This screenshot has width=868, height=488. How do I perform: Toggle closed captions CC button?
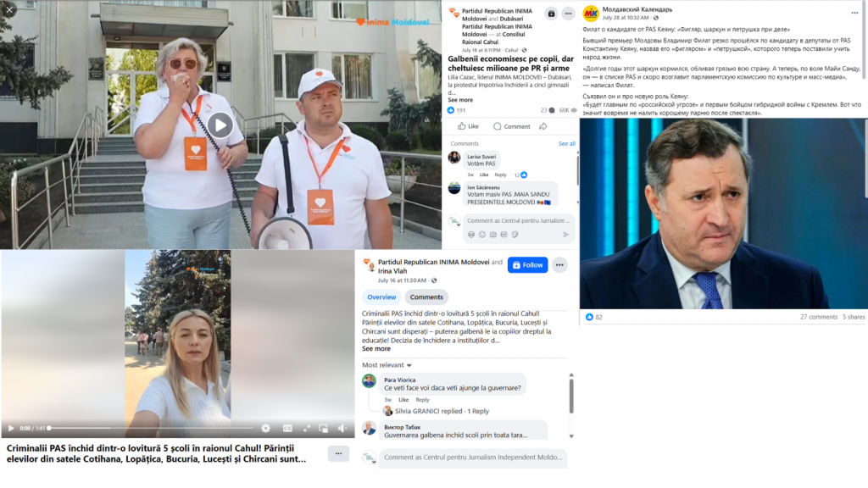(287, 428)
